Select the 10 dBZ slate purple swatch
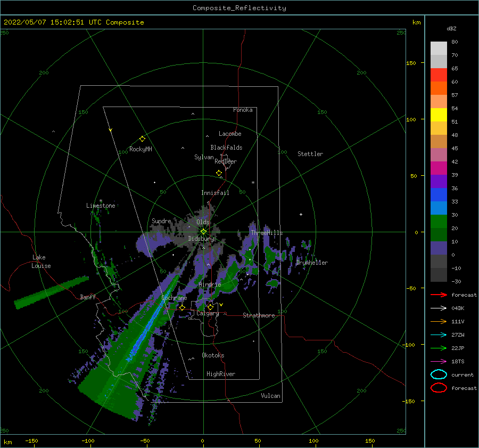 pyautogui.click(x=439, y=248)
